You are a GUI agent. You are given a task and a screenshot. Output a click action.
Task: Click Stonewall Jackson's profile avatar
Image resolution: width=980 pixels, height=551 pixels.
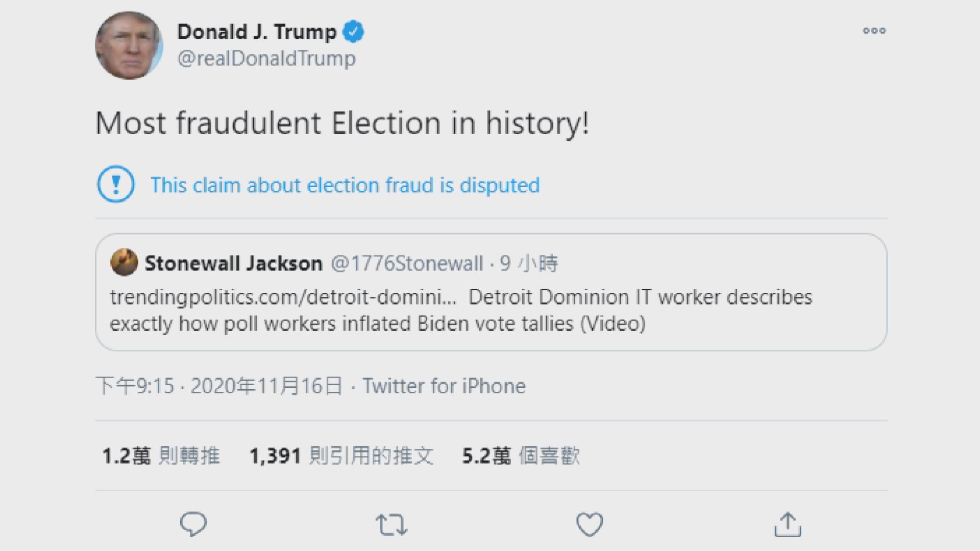(x=124, y=263)
